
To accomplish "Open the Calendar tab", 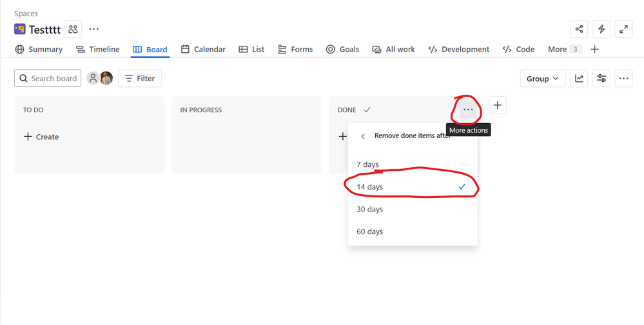I will (203, 49).
